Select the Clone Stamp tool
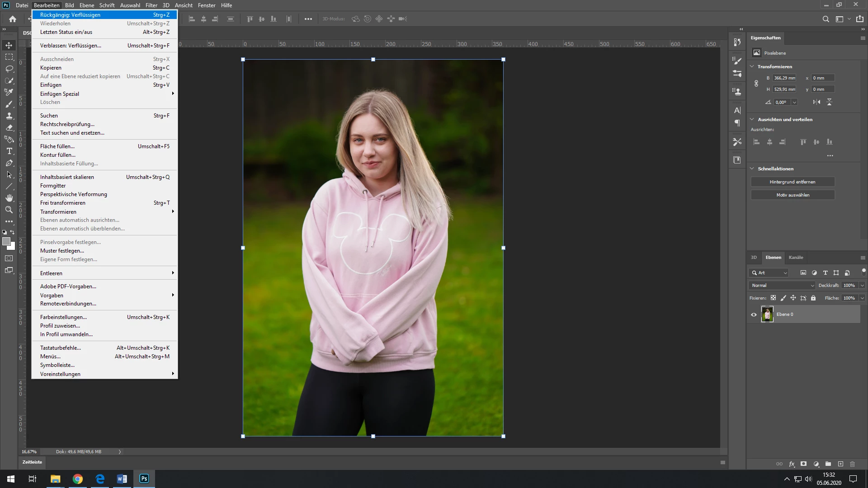 click(9, 116)
